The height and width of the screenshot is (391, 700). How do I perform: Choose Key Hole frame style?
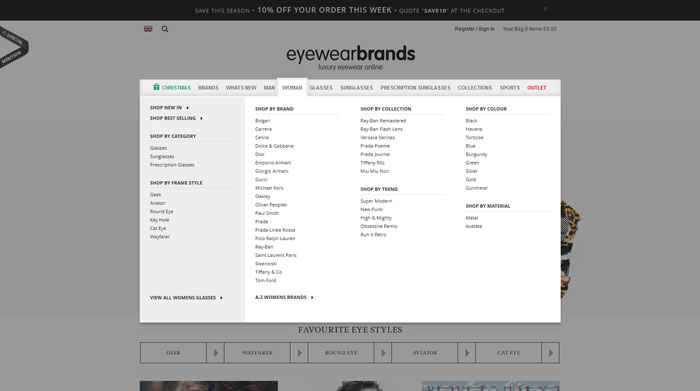click(159, 220)
